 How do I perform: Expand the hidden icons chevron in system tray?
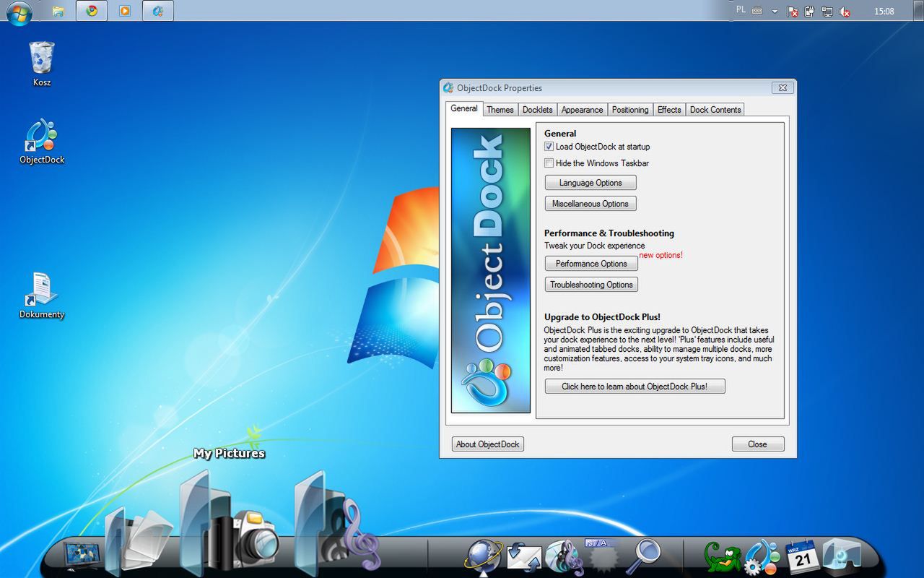tap(775, 11)
